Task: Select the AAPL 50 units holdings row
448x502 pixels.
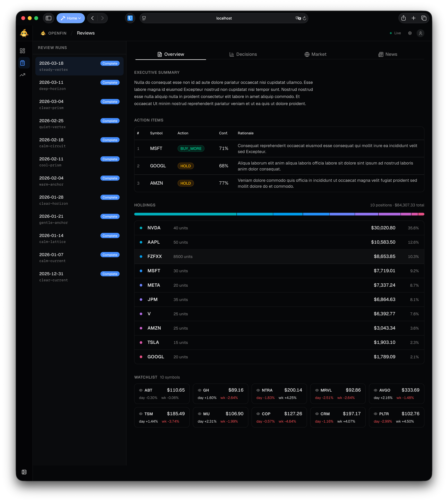Action: 279,242
